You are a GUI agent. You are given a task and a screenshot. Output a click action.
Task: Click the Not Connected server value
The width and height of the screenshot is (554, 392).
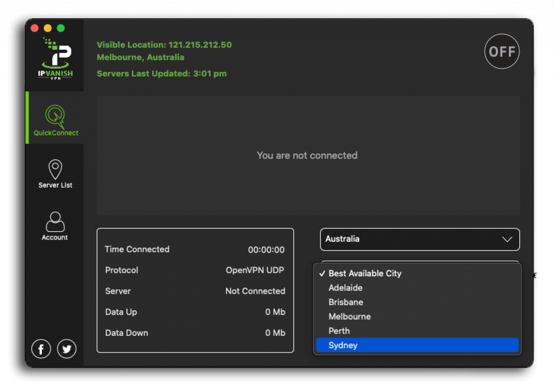(255, 291)
